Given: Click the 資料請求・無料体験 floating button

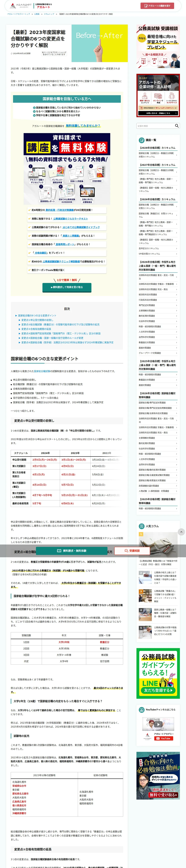Looking at the screenshot, I should 72,551.
